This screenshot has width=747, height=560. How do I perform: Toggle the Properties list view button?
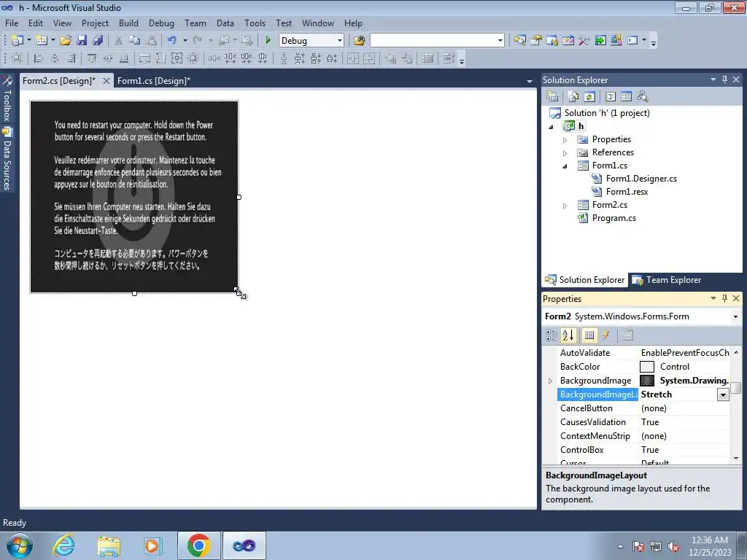tap(589, 335)
